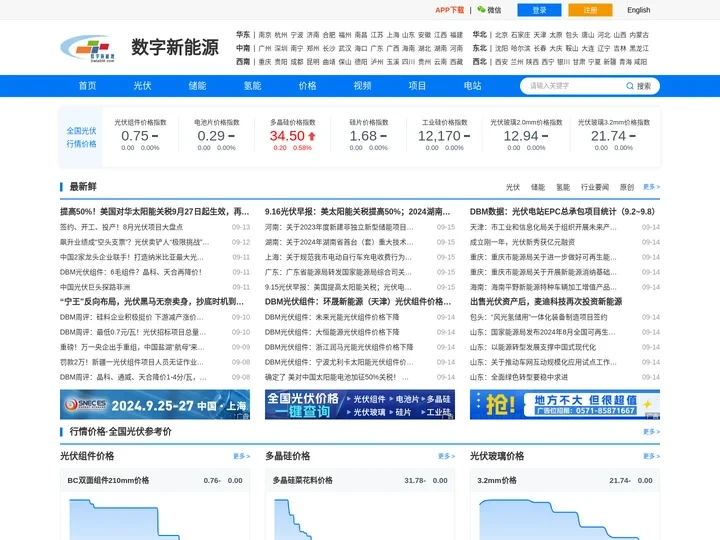Open the 多晶硅价格指数 34.50 card
This screenshot has width=720, height=540.
pyautogui.click(x=292, y=135)
